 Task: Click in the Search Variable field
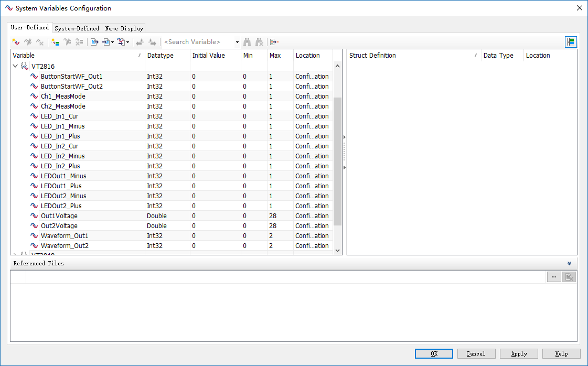point(198,42)
